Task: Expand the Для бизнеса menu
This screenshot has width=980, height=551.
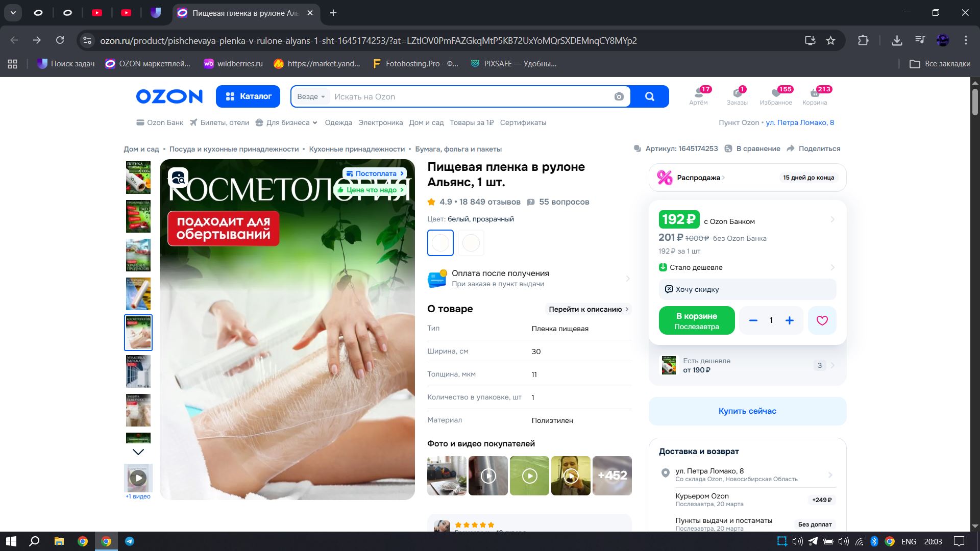Action: (287, 122)
